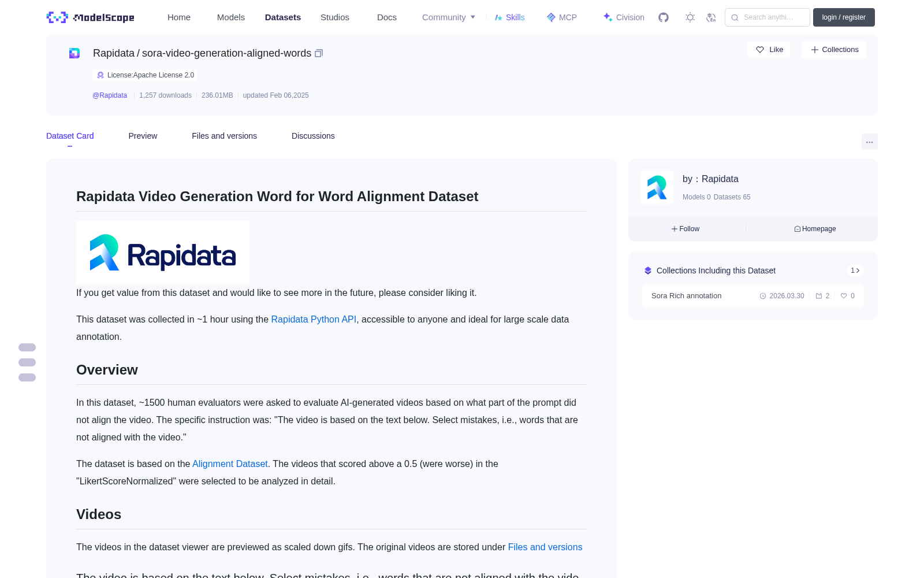The height and width of the screenshot is (578, 924).
Task: Open Studios in top navigation
Action: point(335,17)
